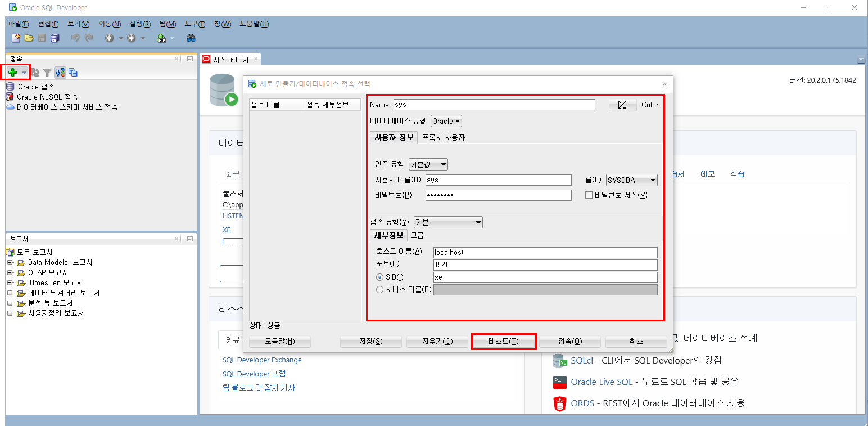Image resolution: width=868 pixels, height=426 pixels.
Task: Toggle the 비밀번호 저장 checkbox
Action: tap(589, 195)
